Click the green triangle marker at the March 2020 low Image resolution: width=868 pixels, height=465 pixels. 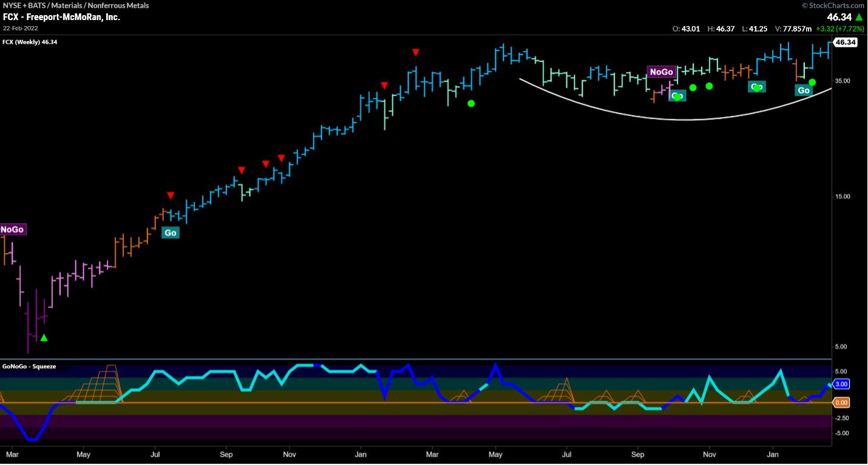43,338
